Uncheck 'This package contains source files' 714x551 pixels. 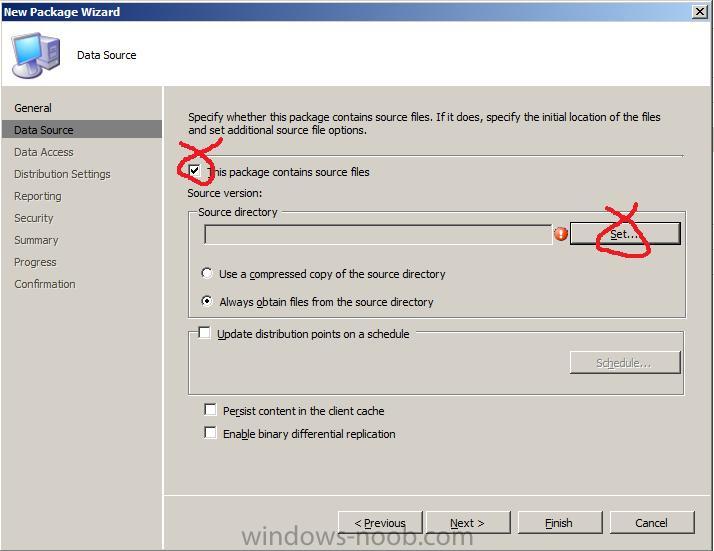click(195, 171)
